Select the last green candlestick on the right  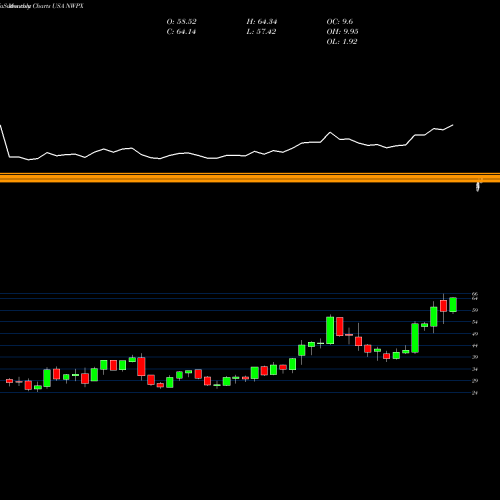click(453, 305)
